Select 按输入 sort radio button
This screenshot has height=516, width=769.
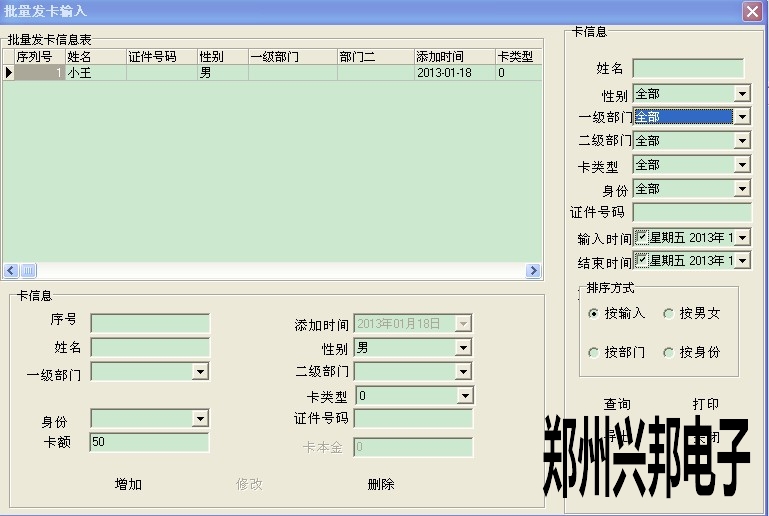point(593,313)
